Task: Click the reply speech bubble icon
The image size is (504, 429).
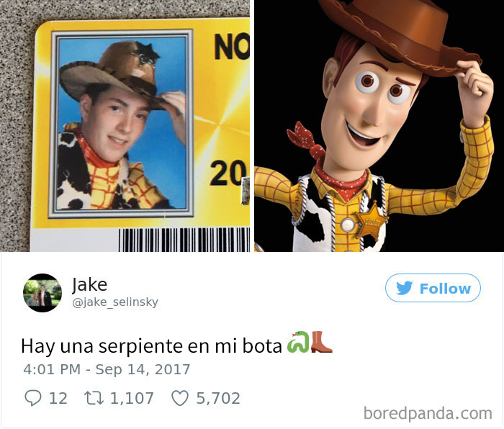Action: [33, 398]
